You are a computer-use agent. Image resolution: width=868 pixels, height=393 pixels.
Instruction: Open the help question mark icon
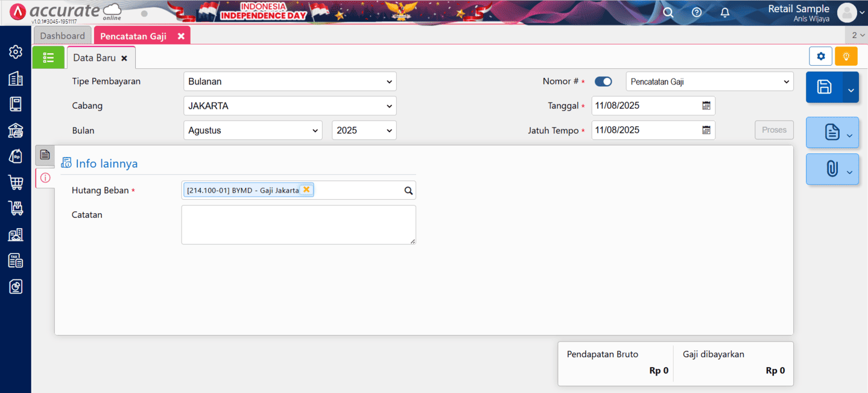click(697, 13)
